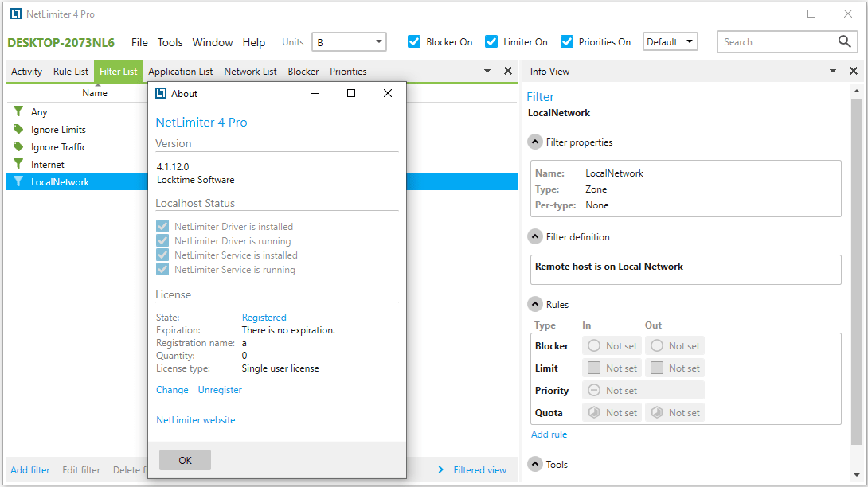Open the Tools menu
Viewport: 868px width, 487px height.
click(x=170, y=42)
